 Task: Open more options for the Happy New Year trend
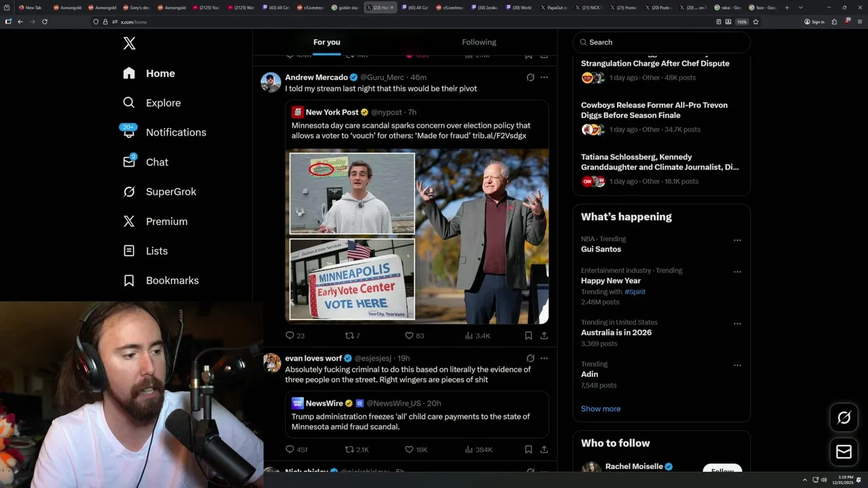[737, 272]
